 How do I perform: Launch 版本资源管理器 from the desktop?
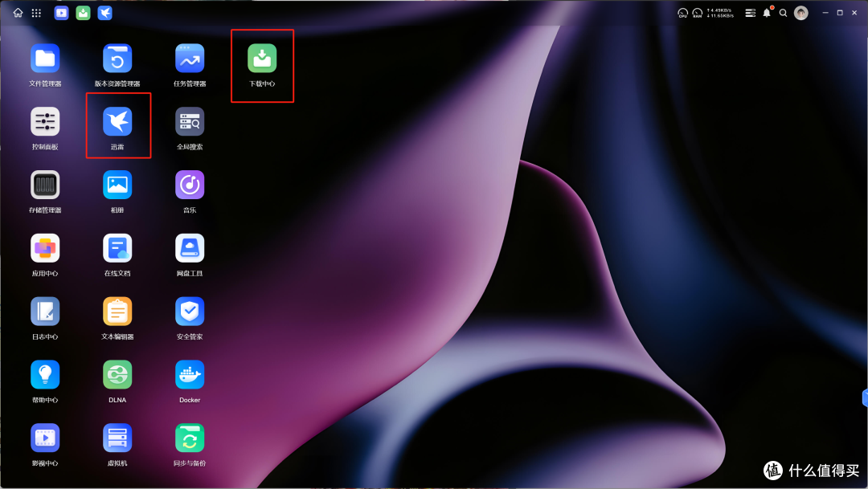pyautogui.click(x=117, y=59)
